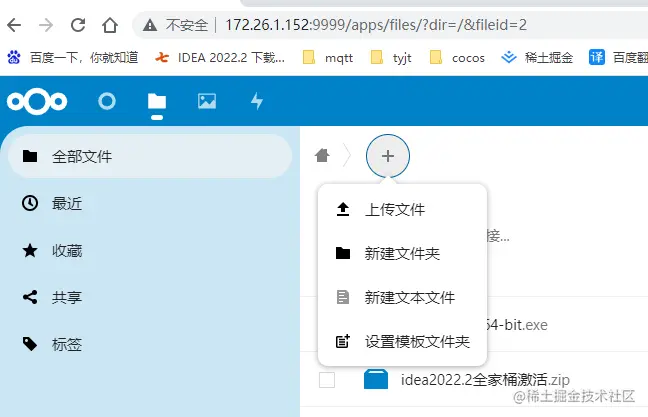Open the file ending in 64-bit.exe
Image resolution: width=648 pixels, height=417 pixels.
tap(517, 325)
